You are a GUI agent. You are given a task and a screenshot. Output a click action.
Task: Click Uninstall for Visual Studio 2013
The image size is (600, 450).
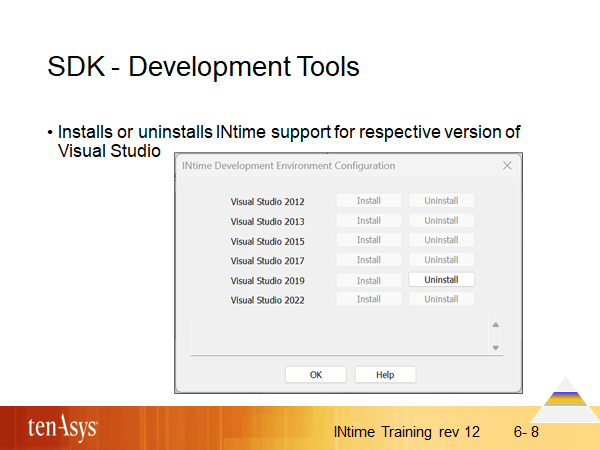pyautogui.click(x=441, y=220)
